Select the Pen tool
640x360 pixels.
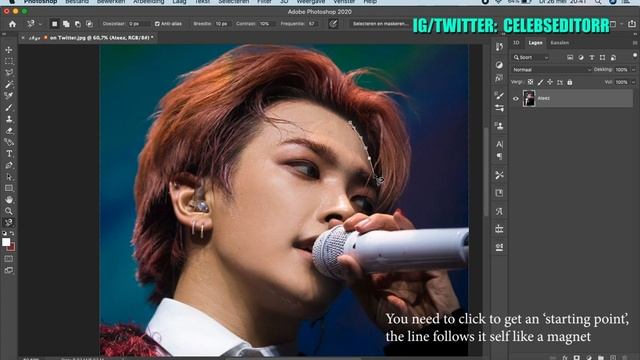pyautogui.click(x=9, y=165)
